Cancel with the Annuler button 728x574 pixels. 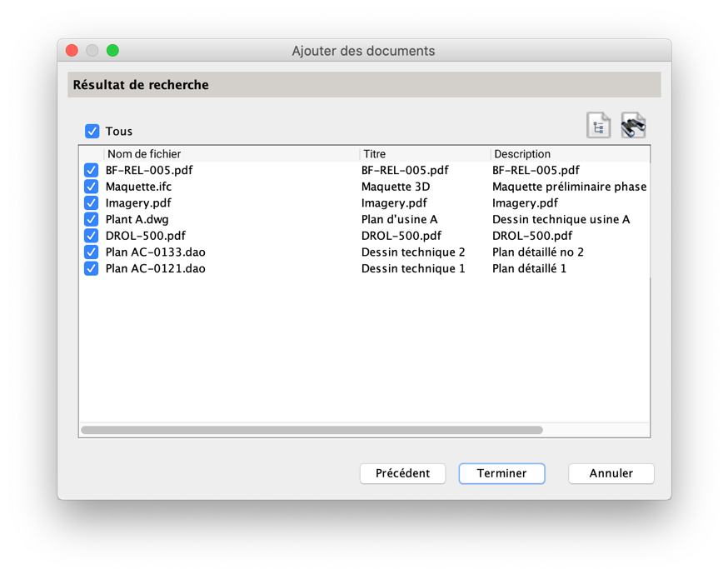point(611,473)
